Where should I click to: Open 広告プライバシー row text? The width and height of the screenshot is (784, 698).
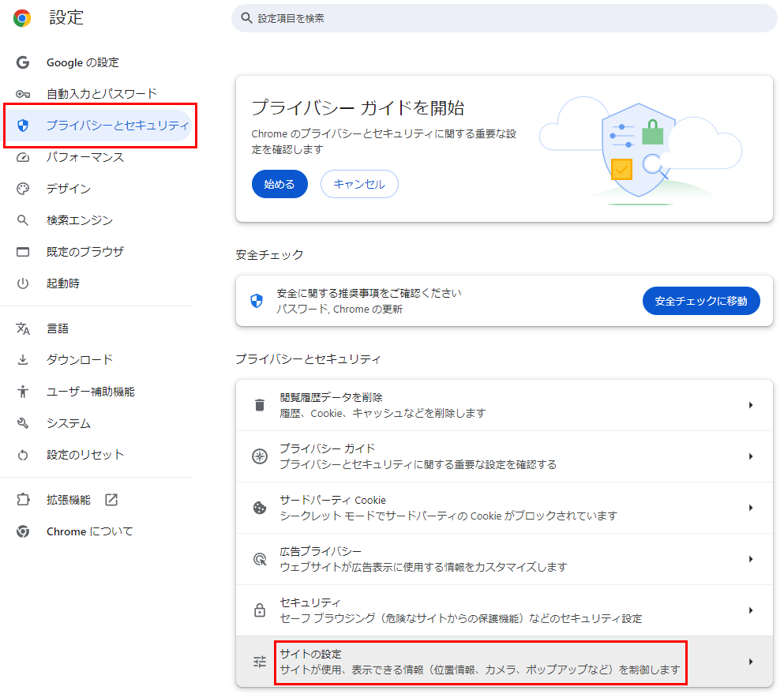(321, 551)
